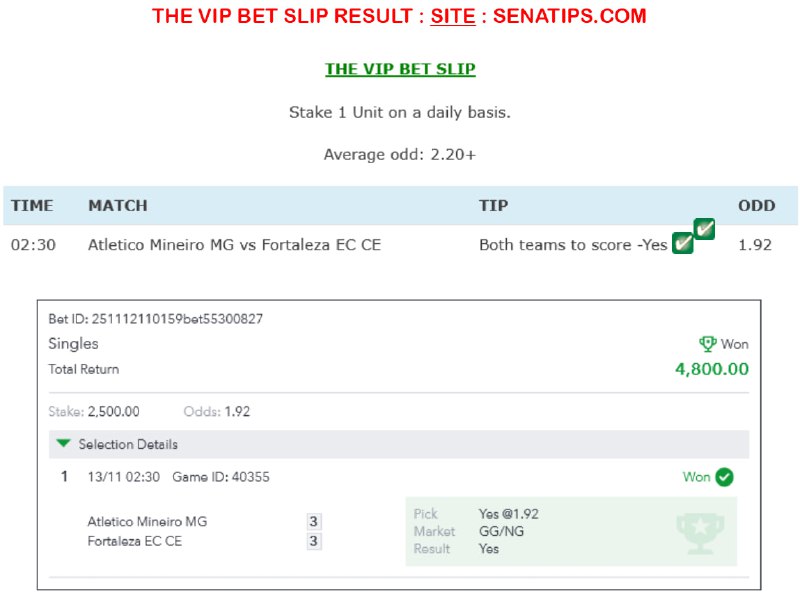This screenshot has height=593, width=800.
Task: Click the green triangle beside Selection Details
Action: tap(64, 444)
